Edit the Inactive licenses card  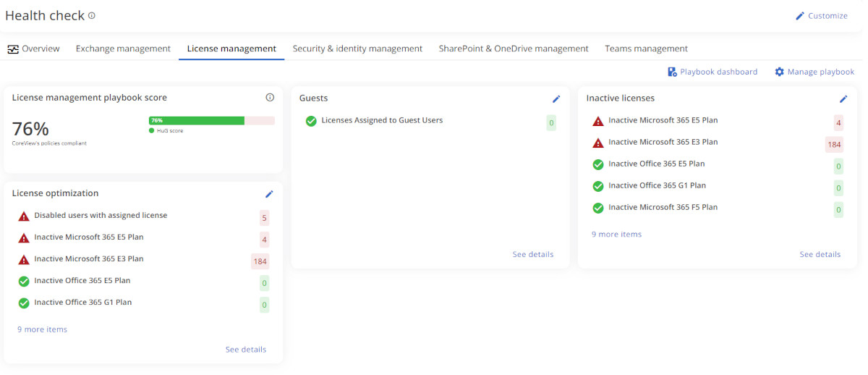coord(843,98)
